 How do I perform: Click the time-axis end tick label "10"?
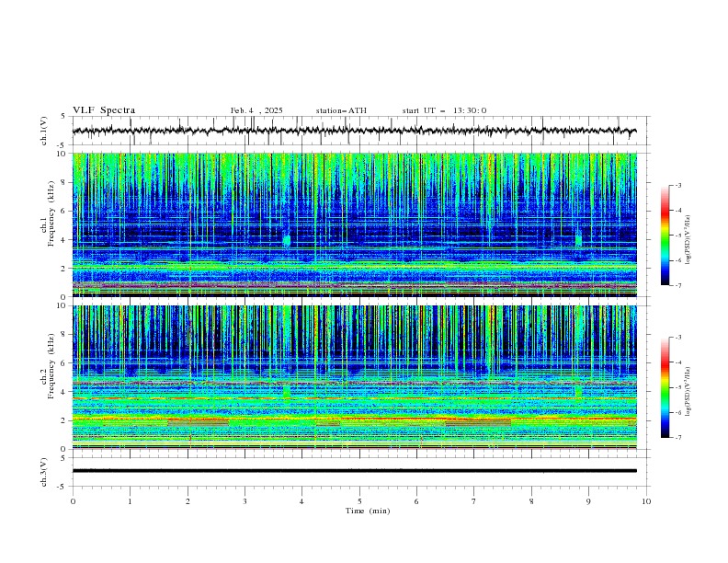tap(646, 501)
